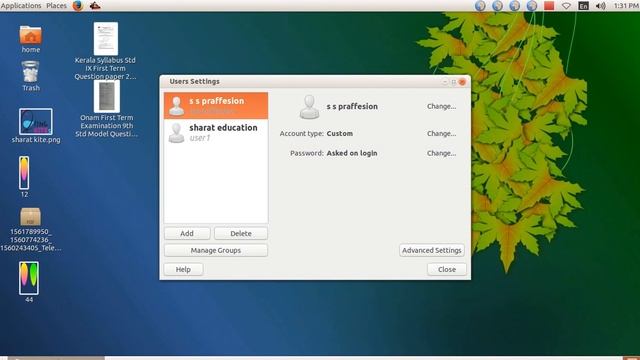Select the sharat kite.png desktop file
This screenshot has width=640, height=360.
coord(36,122)
